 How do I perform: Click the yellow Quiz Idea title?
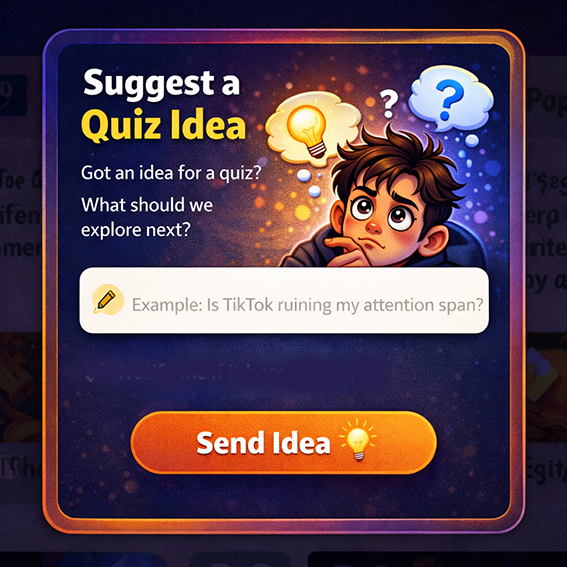(163, 125)
